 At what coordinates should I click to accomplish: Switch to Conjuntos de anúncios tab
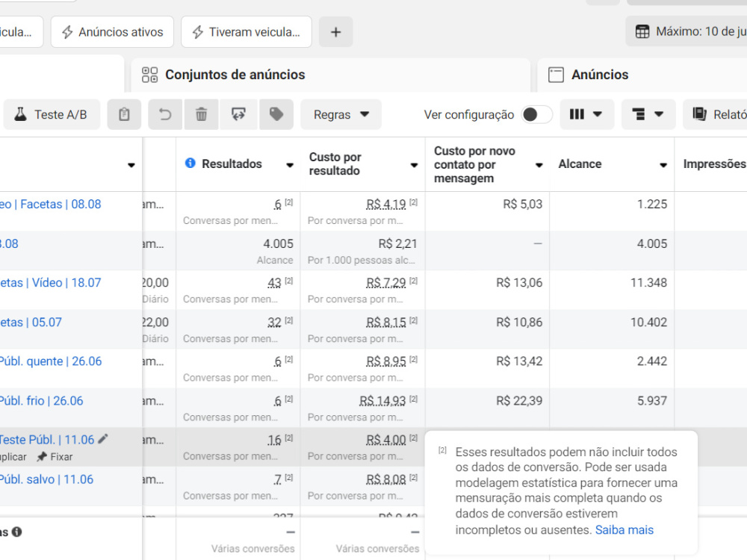[x=330, y=75]
